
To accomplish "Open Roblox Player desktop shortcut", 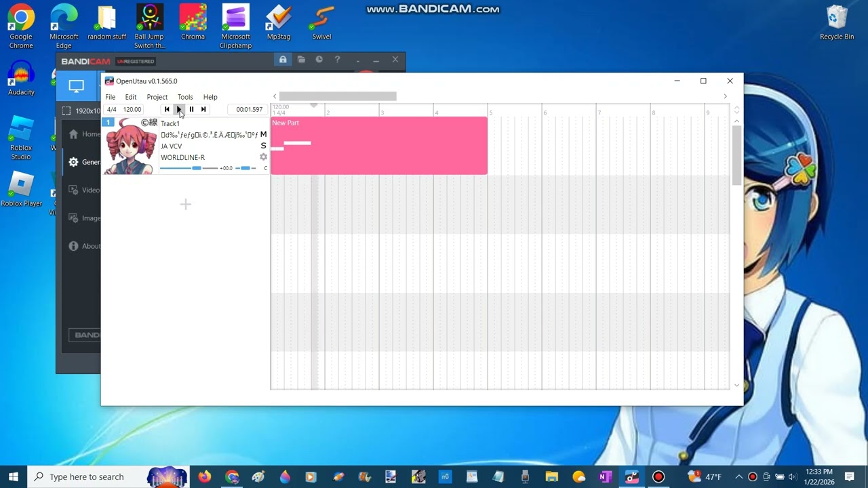I will (21, 190).
